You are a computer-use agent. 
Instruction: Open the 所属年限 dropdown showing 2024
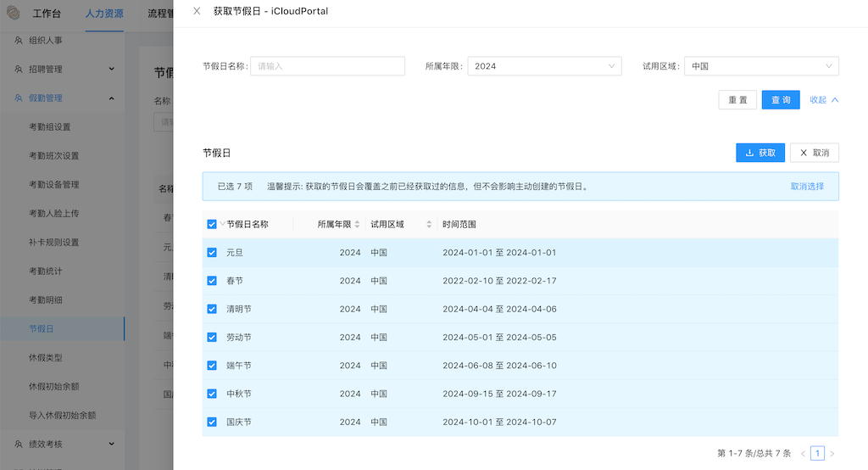pos(544,66)
